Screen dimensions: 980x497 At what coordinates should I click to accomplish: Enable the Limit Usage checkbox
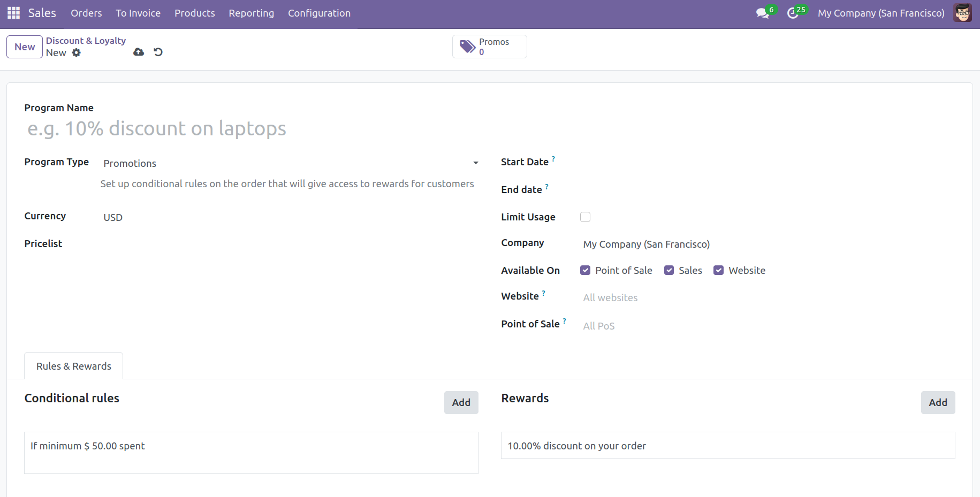[x=585, y=217]
